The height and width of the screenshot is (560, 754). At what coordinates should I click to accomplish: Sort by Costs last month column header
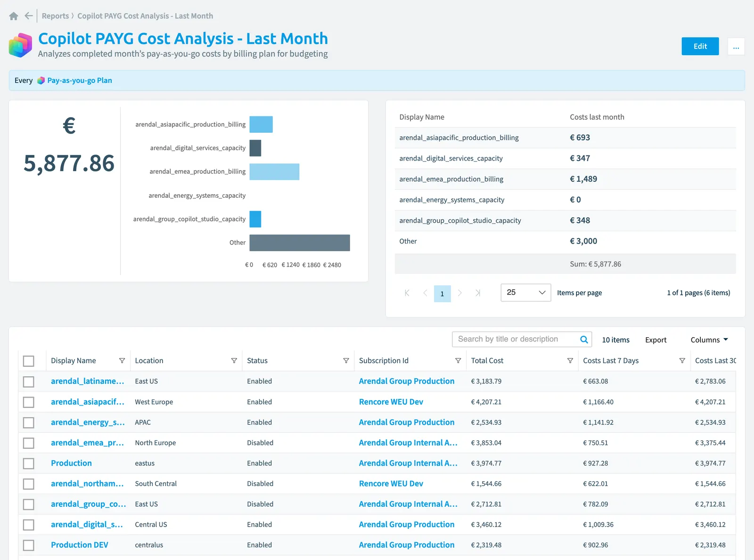coord(597,117)
